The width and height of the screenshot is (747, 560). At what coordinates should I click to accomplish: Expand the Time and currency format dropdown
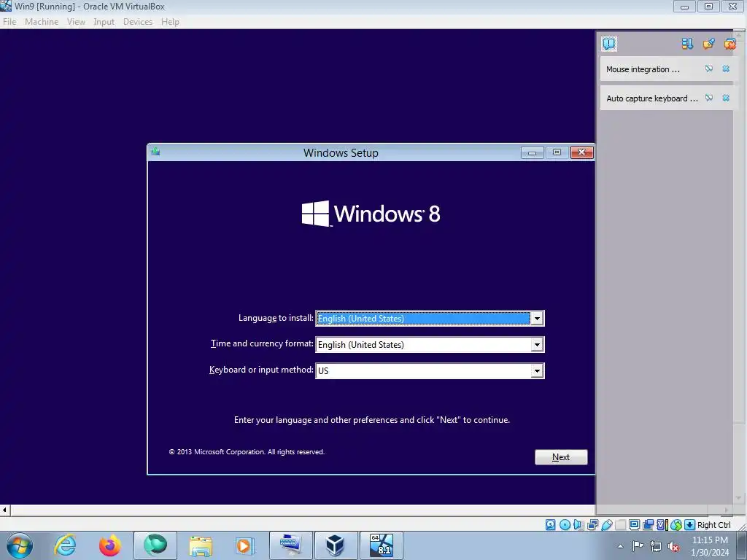point(537,344)
